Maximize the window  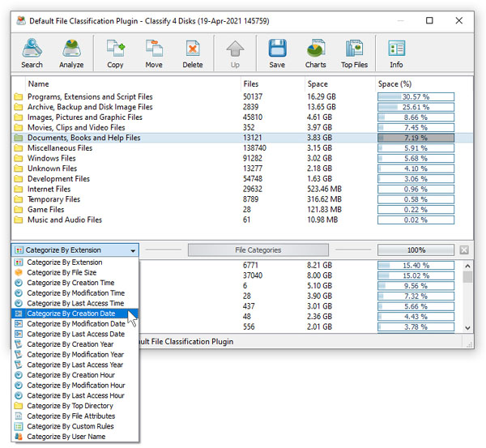click(429, 20)
